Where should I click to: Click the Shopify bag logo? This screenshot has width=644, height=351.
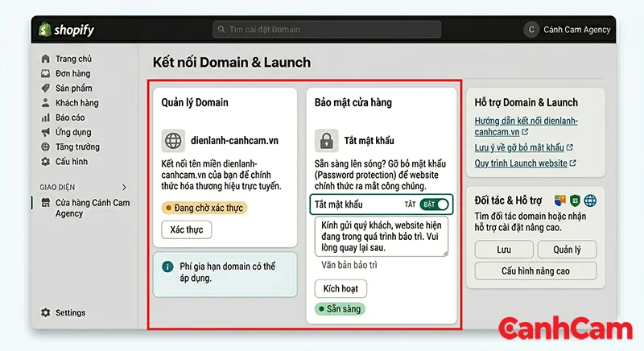(x=44, y=29)
